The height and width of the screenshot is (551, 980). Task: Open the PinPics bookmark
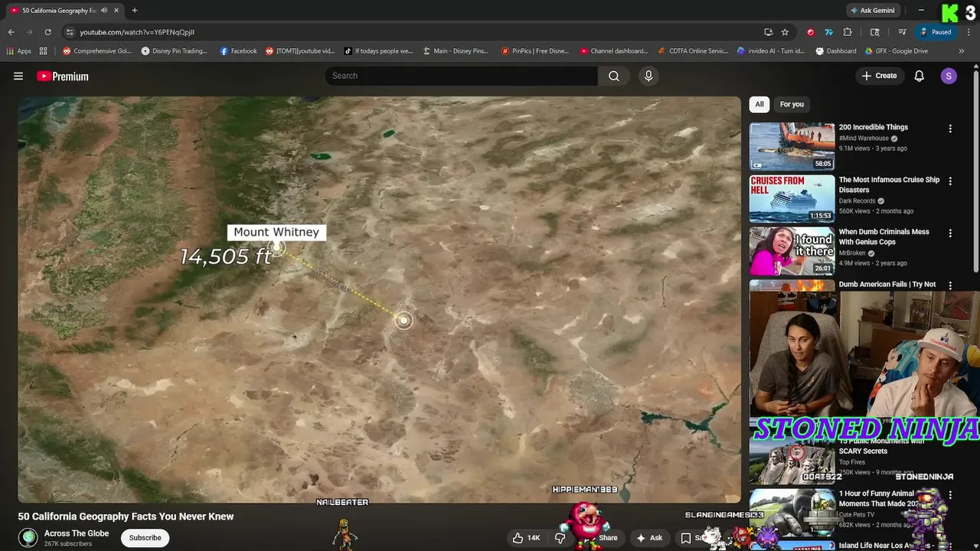pos(535,51)
